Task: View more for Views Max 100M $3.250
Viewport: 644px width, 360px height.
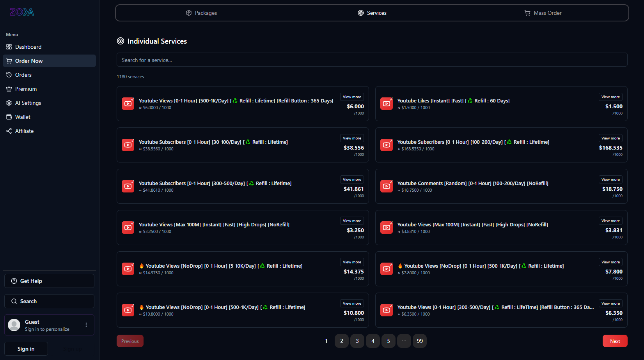Action: tap(352, 221)
